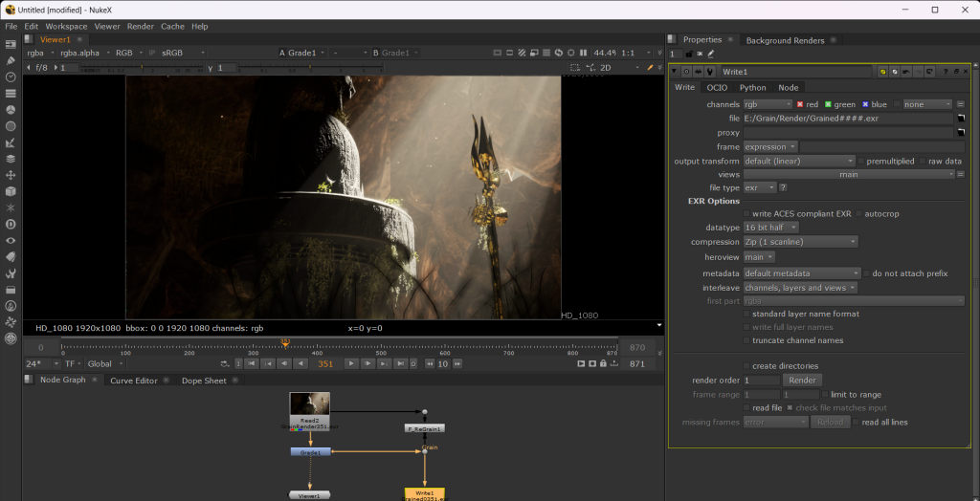980x501 pixels.
Task: Open the Time nodes toolbar menu
Action: [10, 76]
